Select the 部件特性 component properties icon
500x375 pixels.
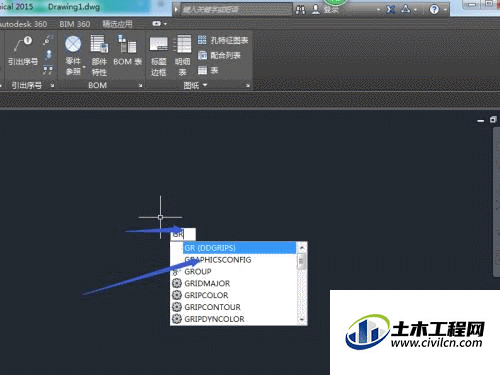[x=99, y=55]
